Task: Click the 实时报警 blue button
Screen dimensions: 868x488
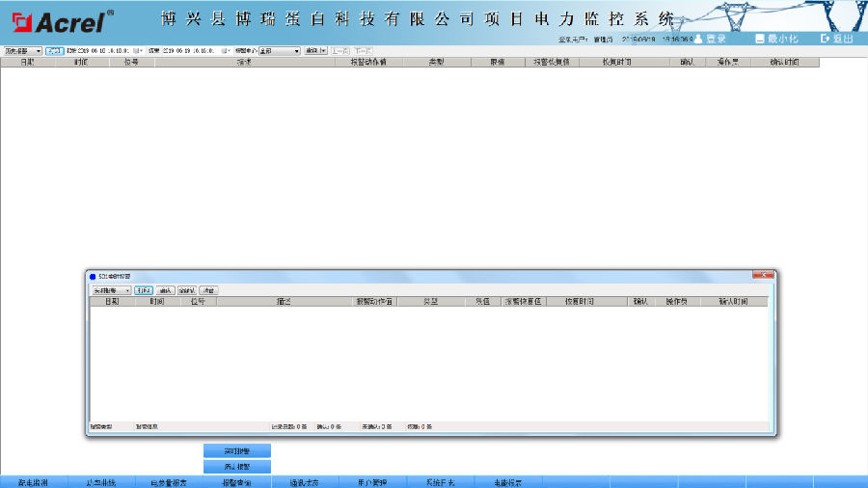Action: (237, 451)
